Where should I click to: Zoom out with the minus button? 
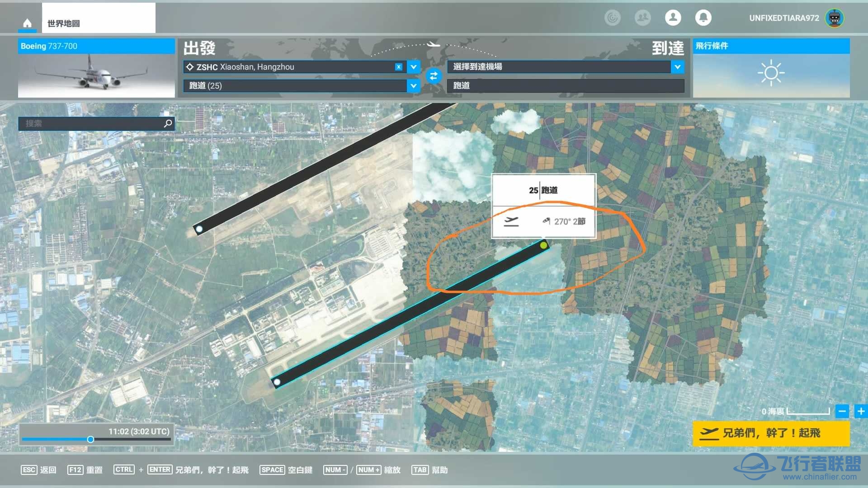pyautogui.click(x=842, y=411)
